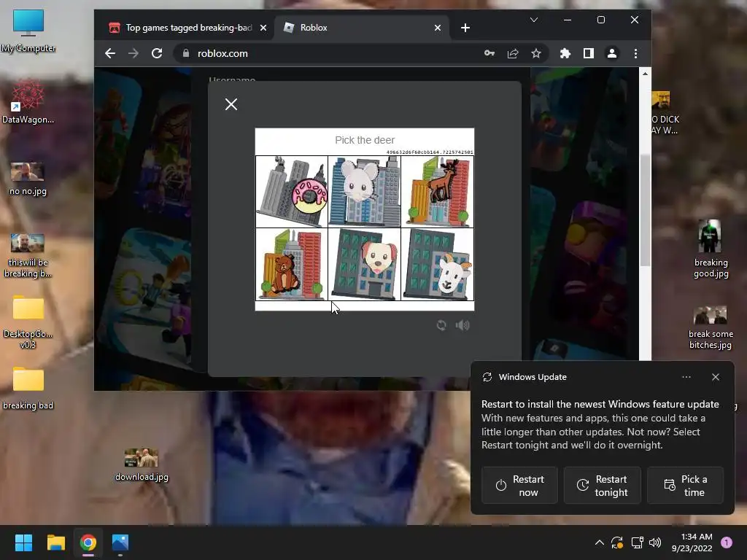747x560 pixels.
Task: Open the Windows Start menu
Action: 23,542
